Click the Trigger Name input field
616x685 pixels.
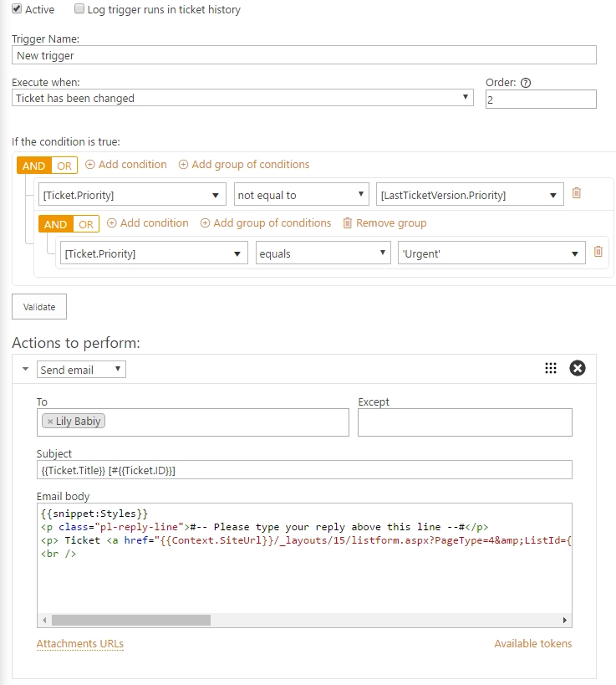(x=304, y=55)
